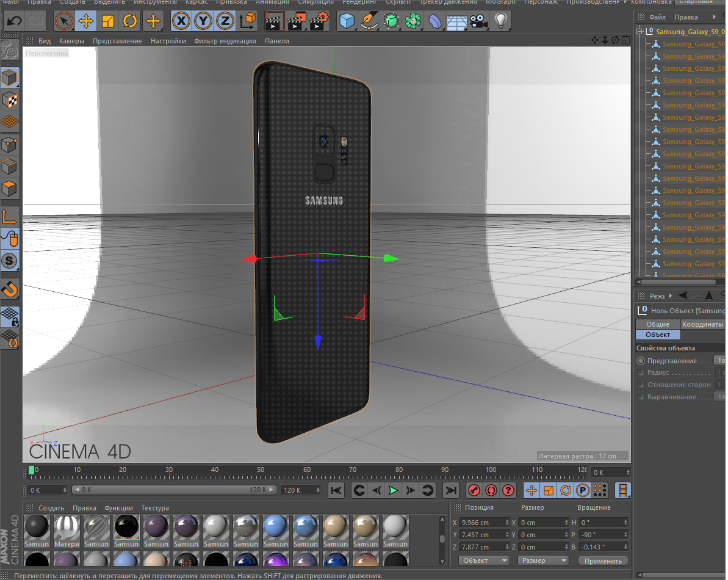The width and height of the screenshot is (728, 580).
Task: Click the Применить button
Action: tap(603, 560)
